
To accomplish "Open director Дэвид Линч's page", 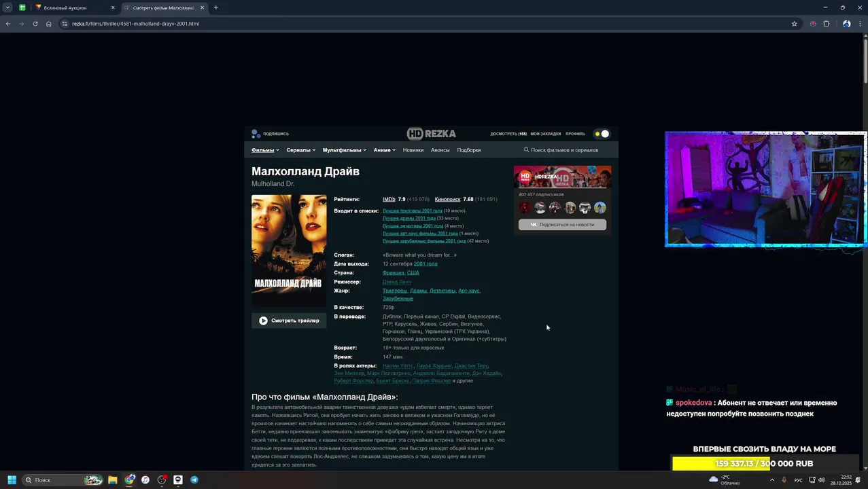I will (x=397, y=282).
